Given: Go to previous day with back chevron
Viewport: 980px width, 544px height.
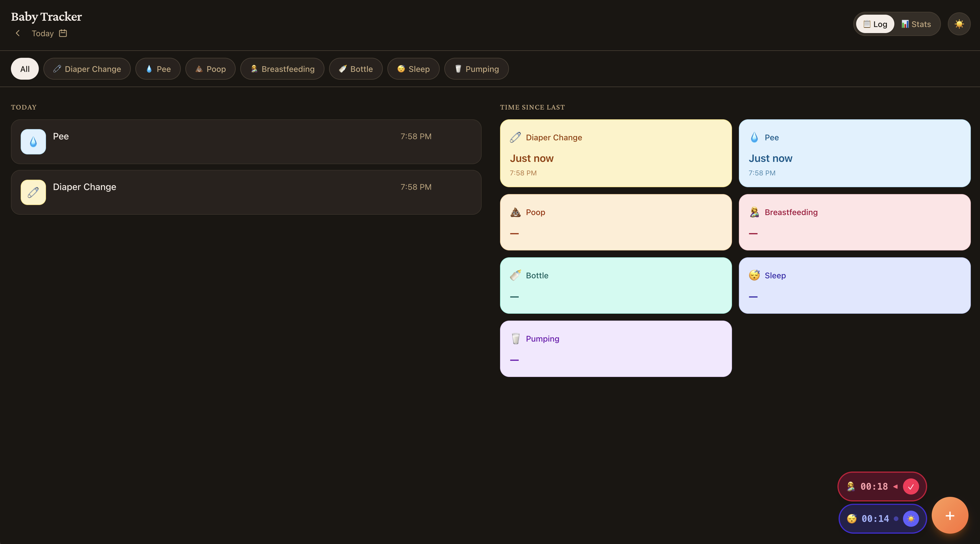Looking at the screenshot, I should 18,33.
